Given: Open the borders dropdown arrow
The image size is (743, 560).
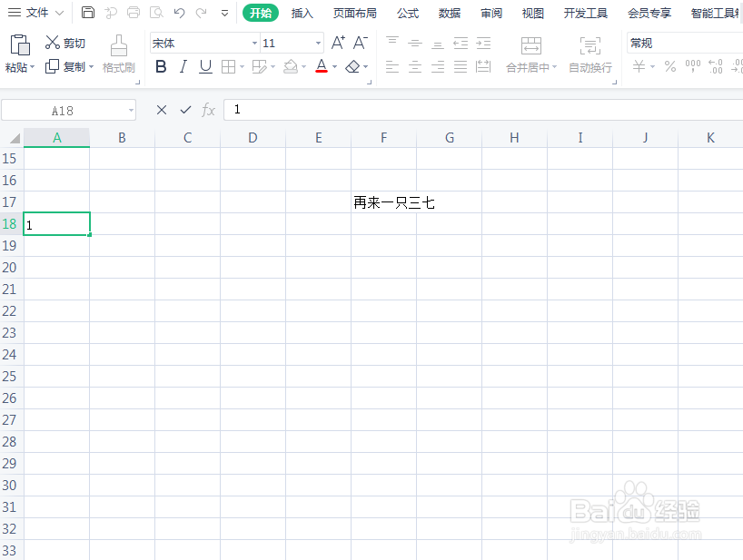Looking at the screenshot, I should pos(242,67).
